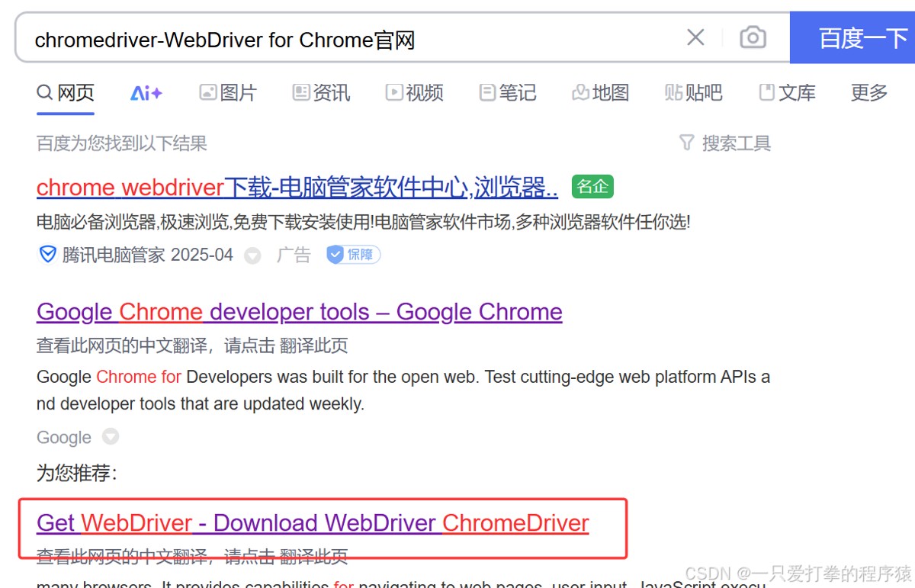
Task: Click the Google source label
Action: point(64,438)
